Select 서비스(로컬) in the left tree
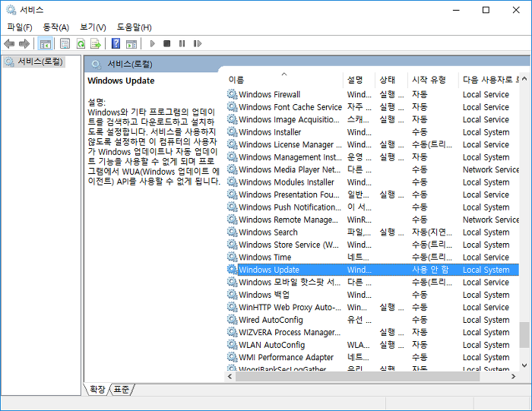Image resolution: width=532 pixels, height=411 pixels. [33, 62]
